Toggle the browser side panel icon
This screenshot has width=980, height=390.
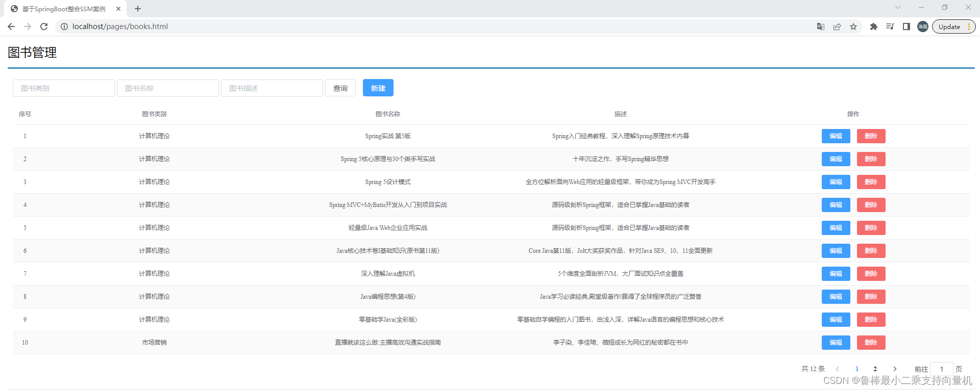point(906,27)
